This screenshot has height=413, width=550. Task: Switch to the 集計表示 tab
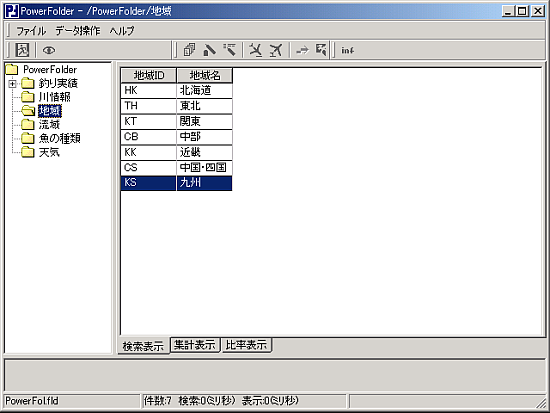pos(195,345)
